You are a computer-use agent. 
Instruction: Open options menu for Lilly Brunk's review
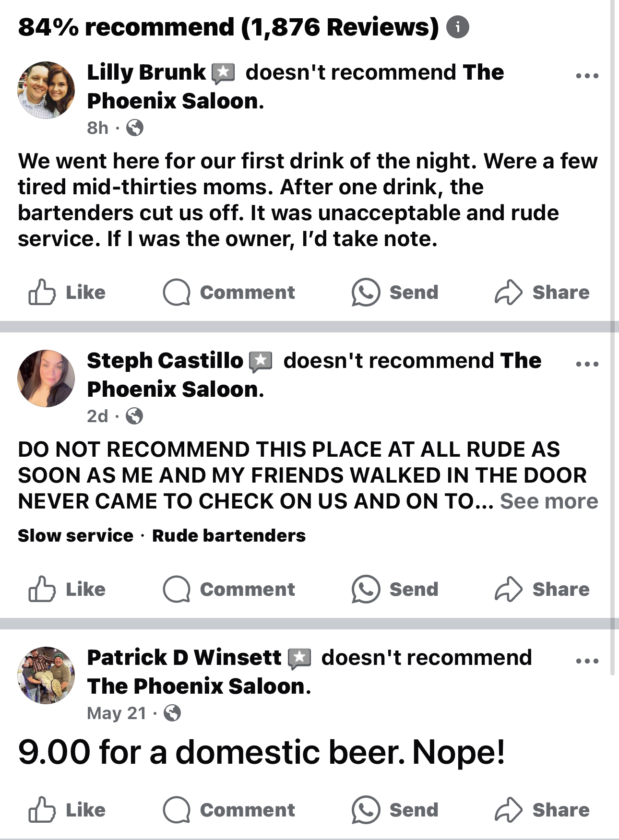click(x=587, y=76)
